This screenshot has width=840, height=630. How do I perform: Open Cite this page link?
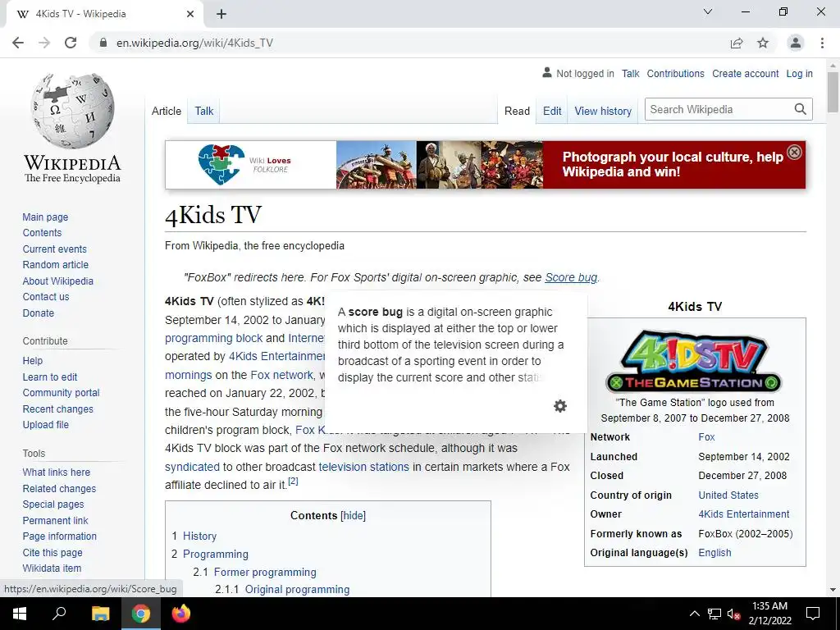(x=52, y=552)
